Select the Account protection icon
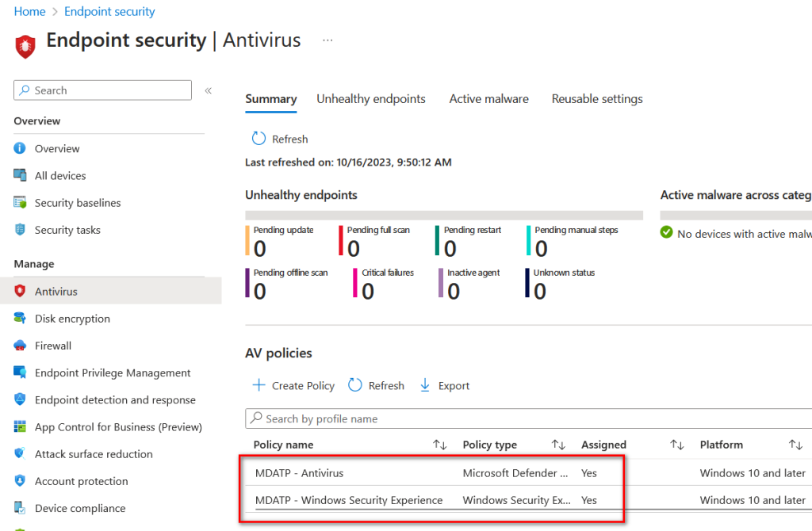812x531 pixels. tap(20, 481)
